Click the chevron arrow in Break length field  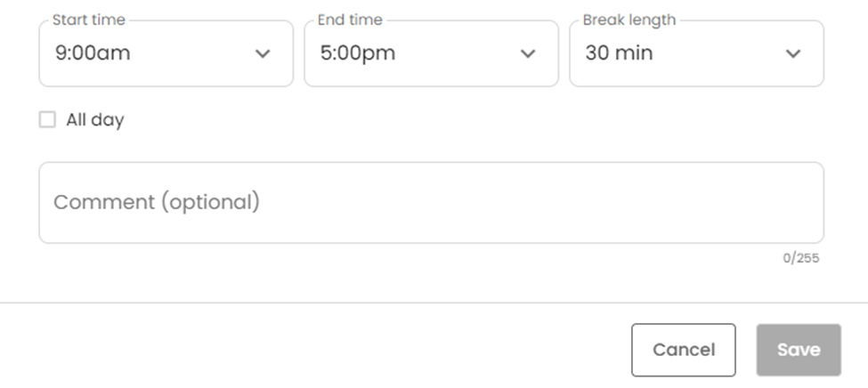(x=793, y=53)
